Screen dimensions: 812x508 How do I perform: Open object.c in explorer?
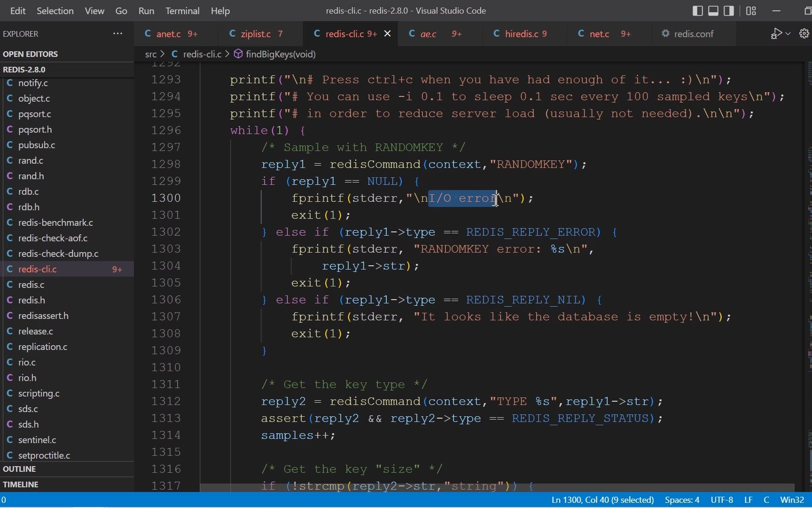click(67, 98)
